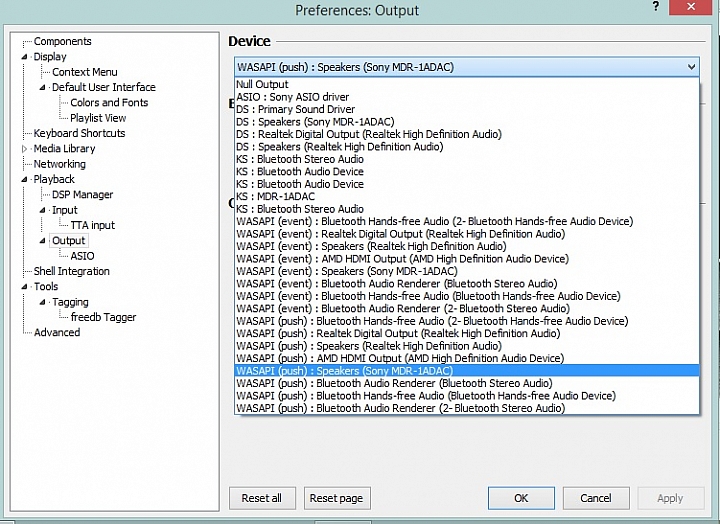Choose DS : Realtek Digital Output
The width and height of the screenshot is (720, 524).
pyautogui.click(x=467, y=134)
